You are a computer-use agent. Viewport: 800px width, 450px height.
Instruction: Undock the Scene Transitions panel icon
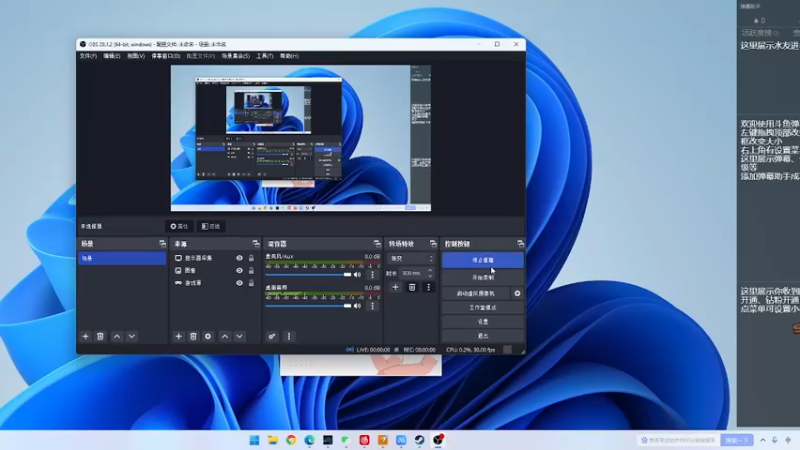433,244
